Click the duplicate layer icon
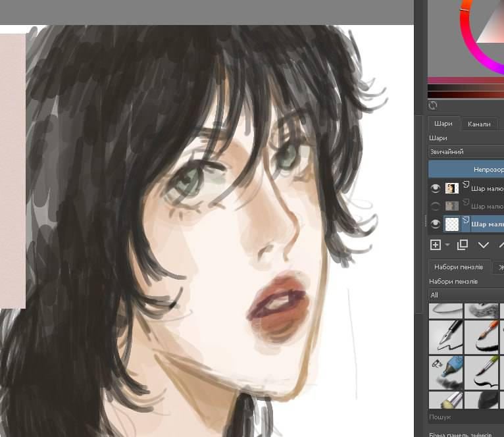Screen dimensions: 504x437 click(x=462, y=245)
